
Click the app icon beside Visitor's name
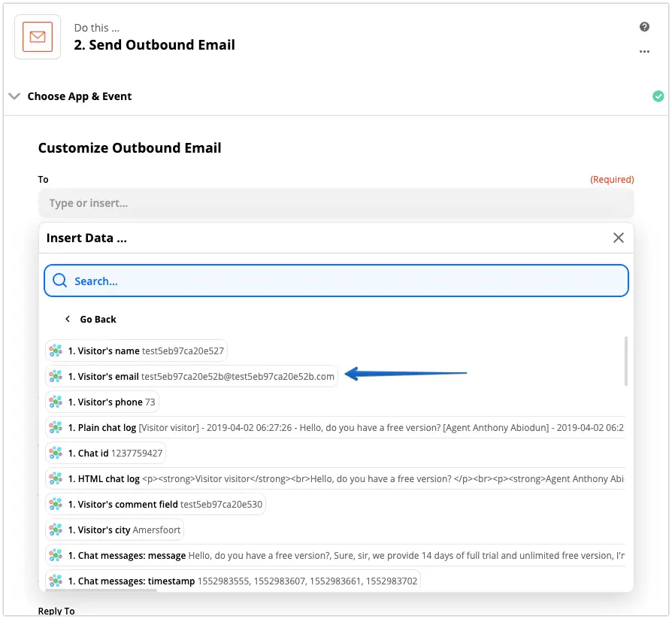tap(56, 350)
